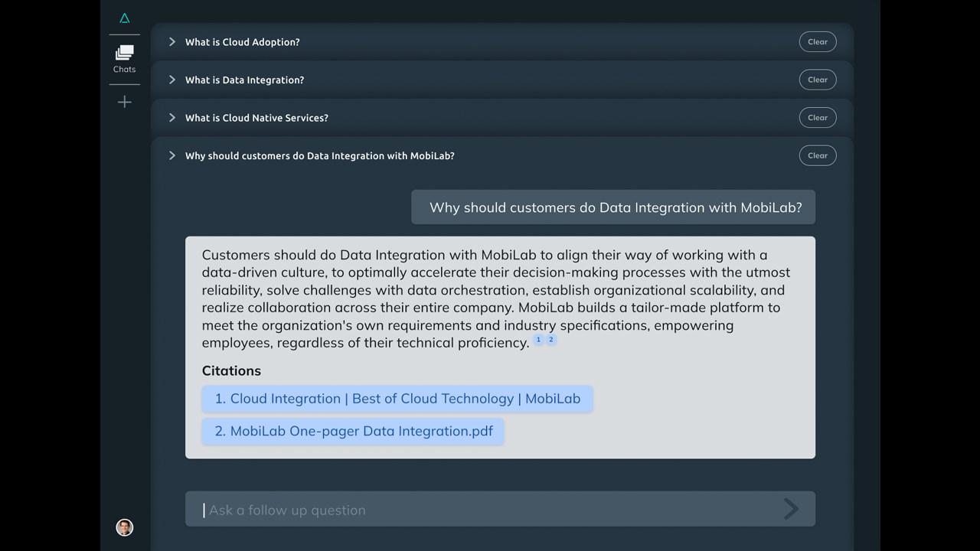980x551 pixels.
Task: Clear the MobiLab Data Integration chat
Action: tap(817, 155)
